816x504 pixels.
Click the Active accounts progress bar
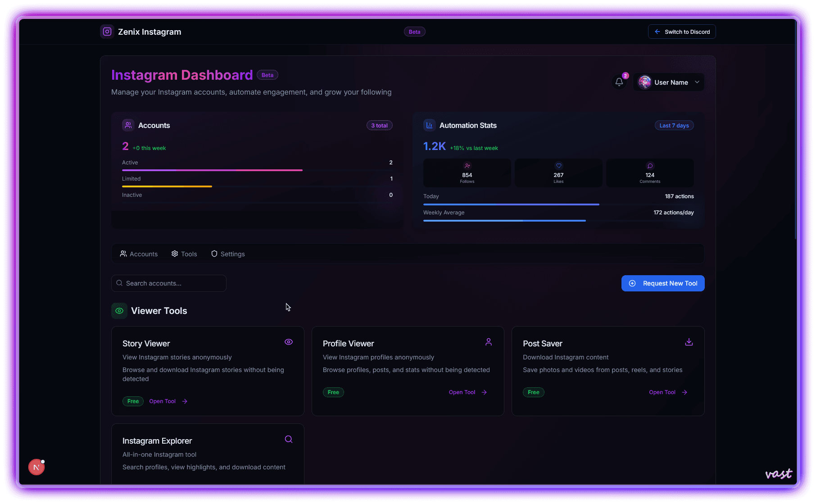tap(257, 170)
